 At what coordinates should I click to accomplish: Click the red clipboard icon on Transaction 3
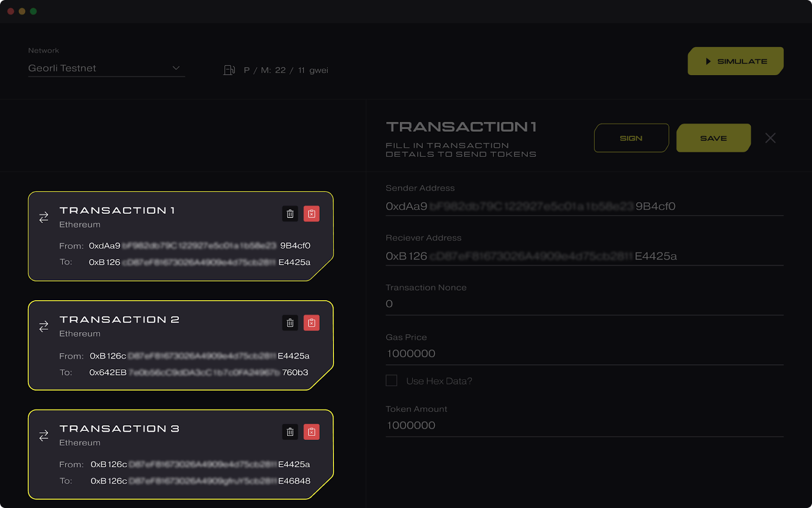point(312,432)
